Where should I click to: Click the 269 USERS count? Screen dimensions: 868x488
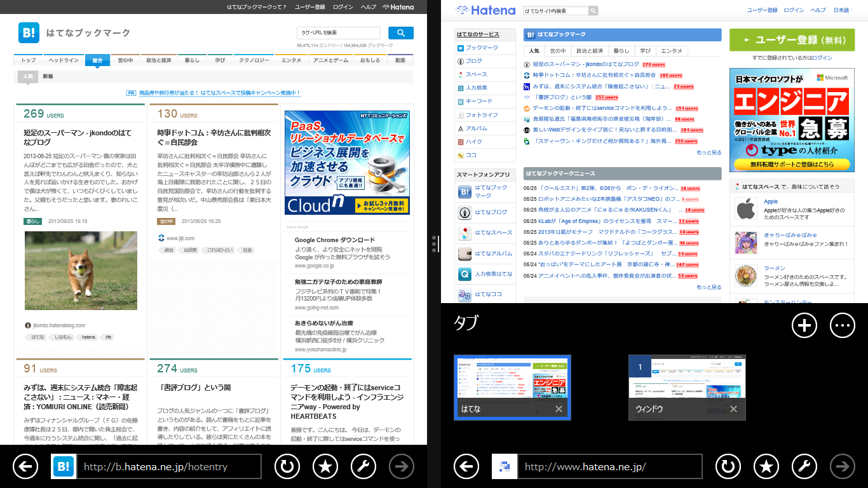pyautogui.click(x=44, y=114)
